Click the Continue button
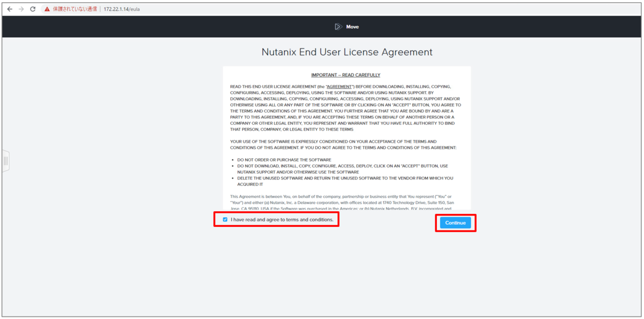The width and height of the screenshot is (644, 319). (455, 222)
